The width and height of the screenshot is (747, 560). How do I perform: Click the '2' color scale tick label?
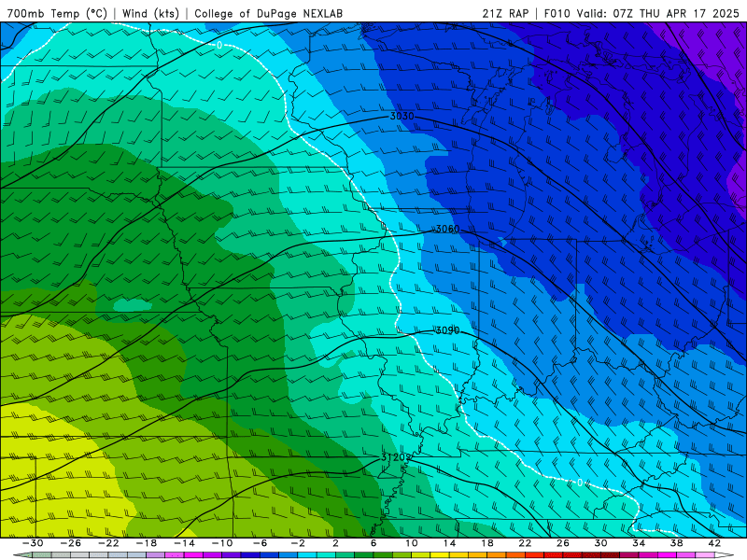click(x=335, y=543)
